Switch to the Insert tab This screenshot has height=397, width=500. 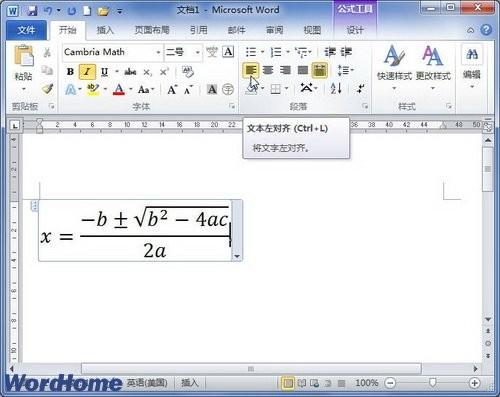point(105,30)
